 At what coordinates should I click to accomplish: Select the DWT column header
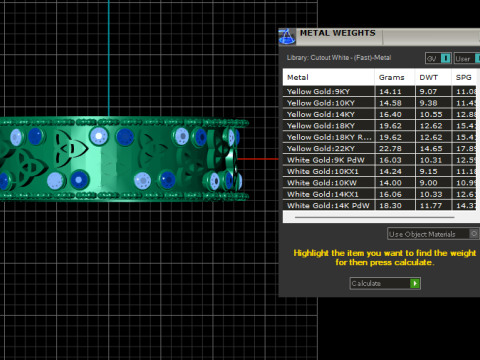[433, 77]
